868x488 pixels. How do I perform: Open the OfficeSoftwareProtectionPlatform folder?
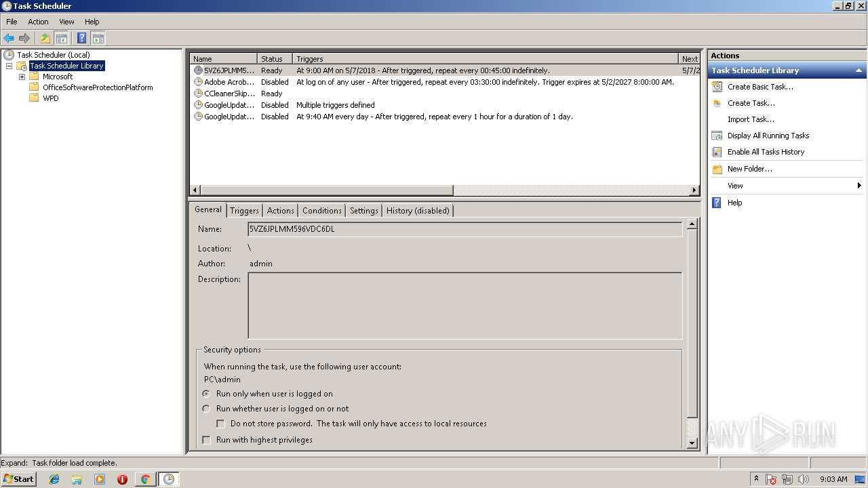click(x=98, y=87)
